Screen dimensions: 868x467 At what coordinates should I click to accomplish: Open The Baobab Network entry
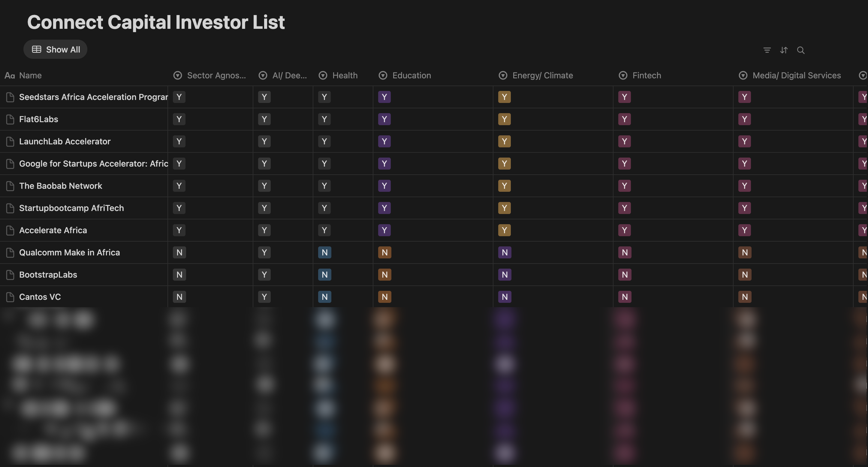61,186
